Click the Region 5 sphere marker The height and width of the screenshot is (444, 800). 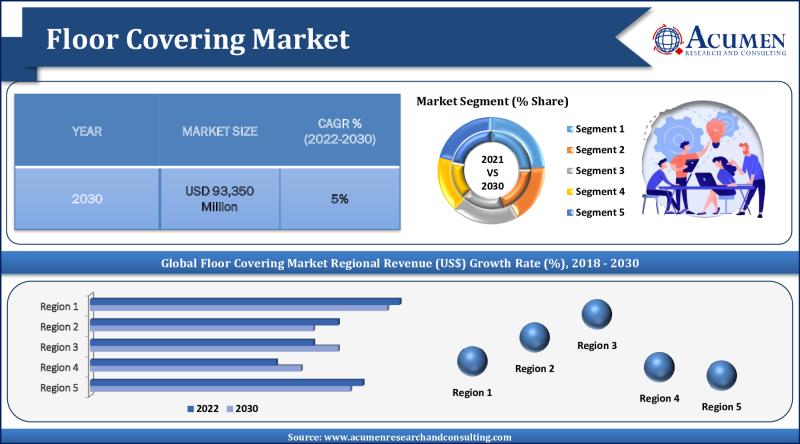click(721, 376)
